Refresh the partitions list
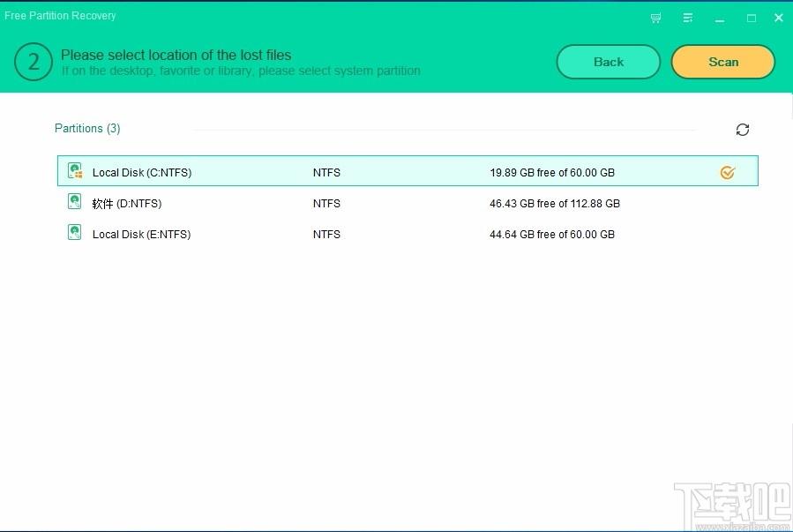This screenshot has width=793, height=532. 743,130
